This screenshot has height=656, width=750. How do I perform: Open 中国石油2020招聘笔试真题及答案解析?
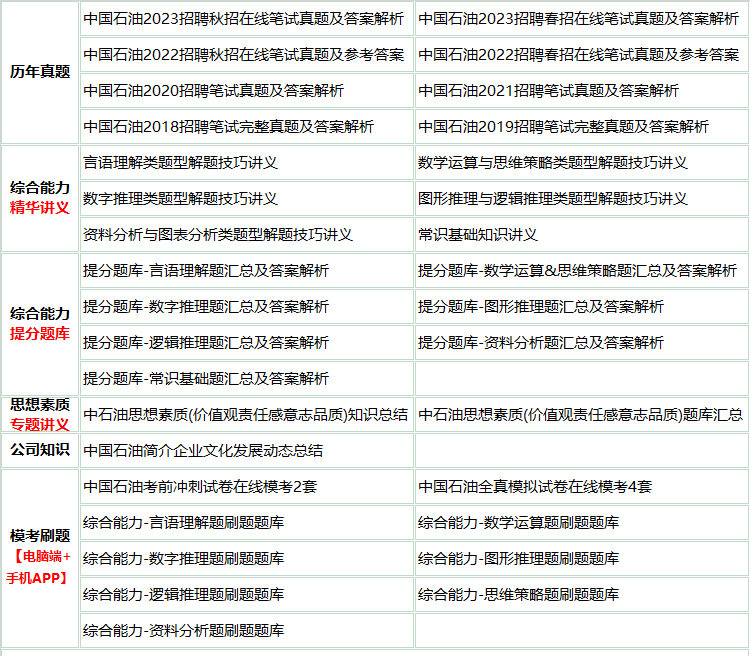(x=213, y=90)
